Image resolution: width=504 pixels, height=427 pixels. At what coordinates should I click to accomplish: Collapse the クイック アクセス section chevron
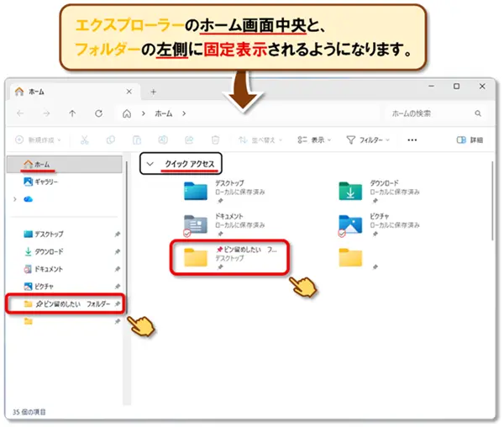click(x=150, y=164)
